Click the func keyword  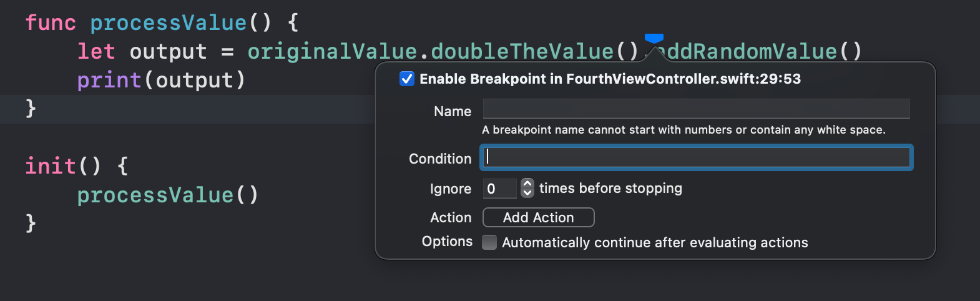[51, 22]
